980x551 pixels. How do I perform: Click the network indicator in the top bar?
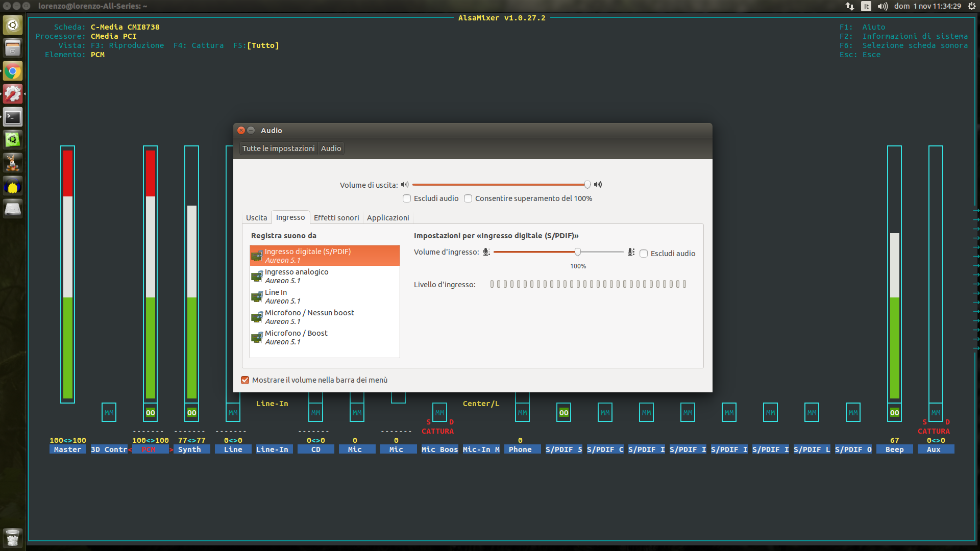pos(849,6)
